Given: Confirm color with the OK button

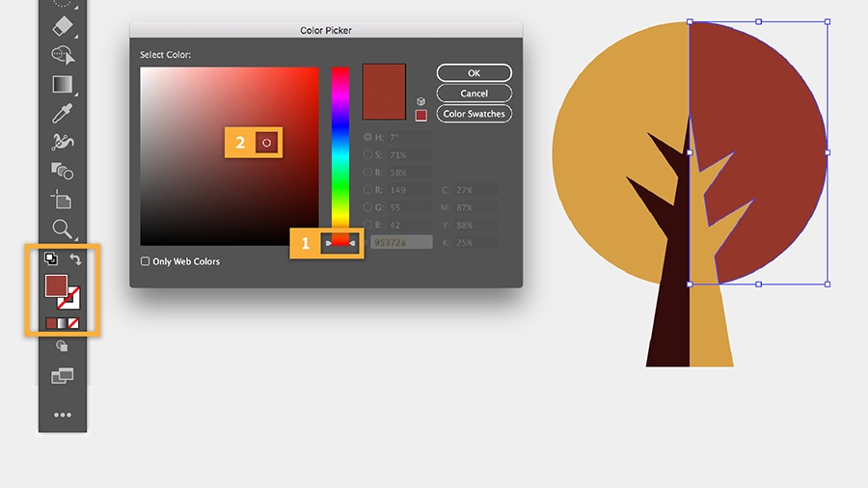Looking at the screenshot, I should 474,73.
